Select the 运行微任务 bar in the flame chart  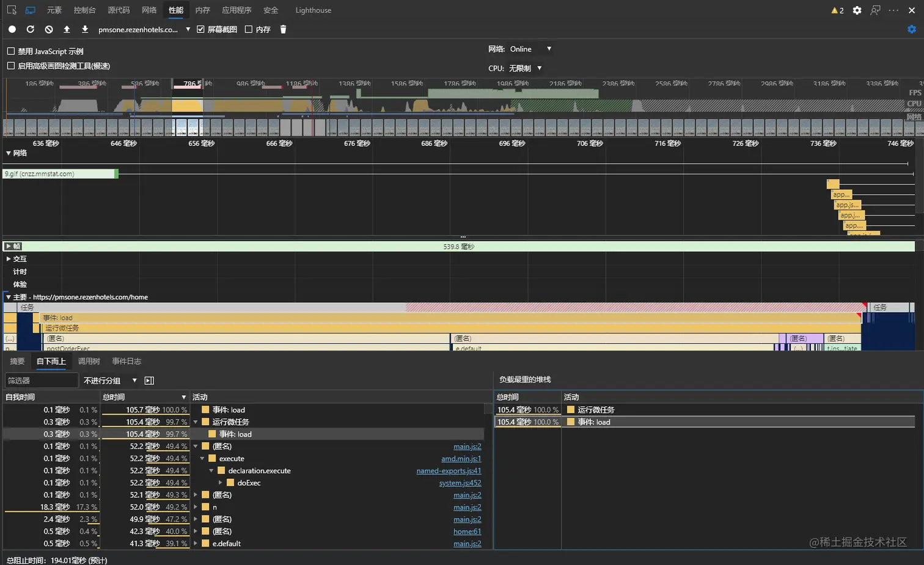[452, 328]
